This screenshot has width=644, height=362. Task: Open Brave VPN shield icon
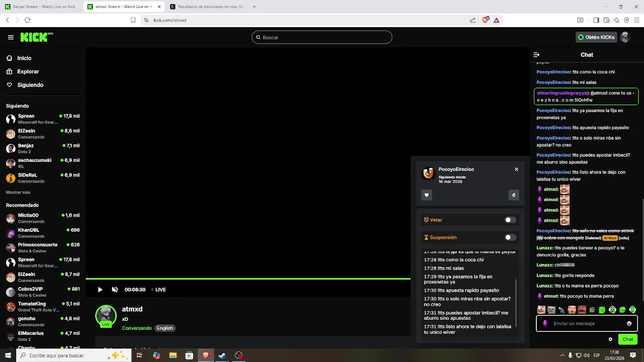tap(626, 20)
